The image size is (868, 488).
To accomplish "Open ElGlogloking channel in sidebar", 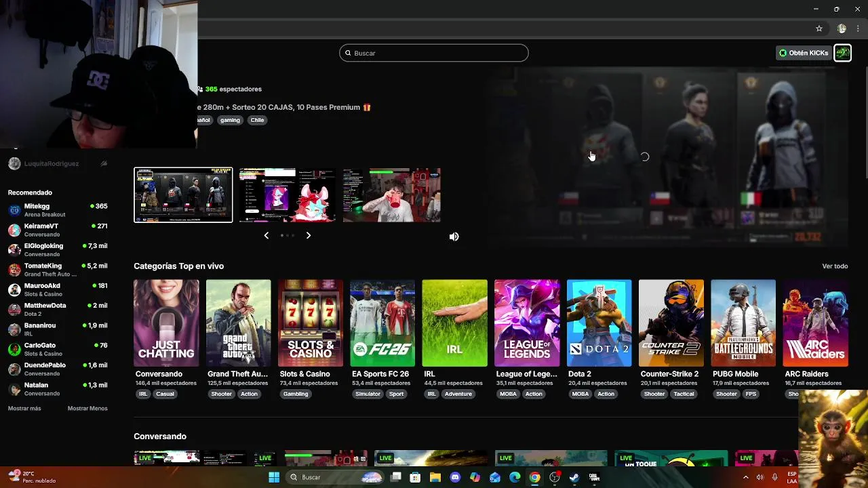I will click(58, 249).
